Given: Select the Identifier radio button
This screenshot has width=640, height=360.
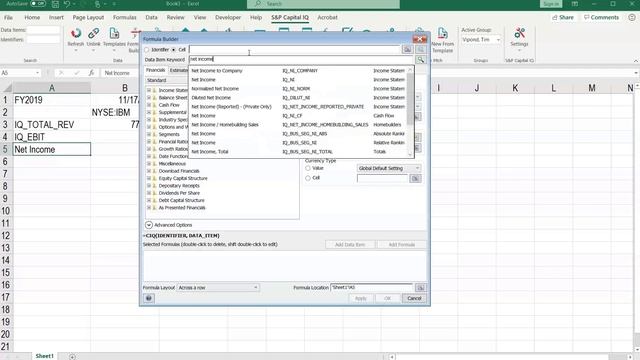Looking at the screenshot, I should (x=147, y=50).
